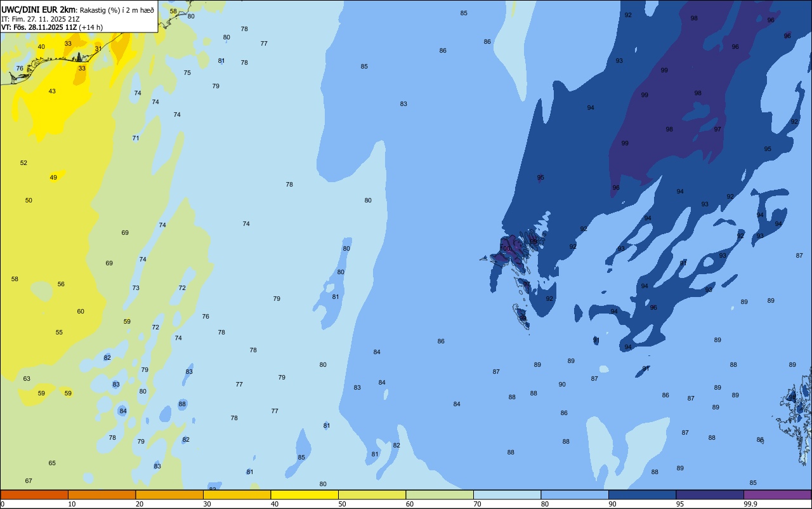
Task: Click the 'UWC/DINI EUR 2km' title text
Action: [x=39, y=10]
